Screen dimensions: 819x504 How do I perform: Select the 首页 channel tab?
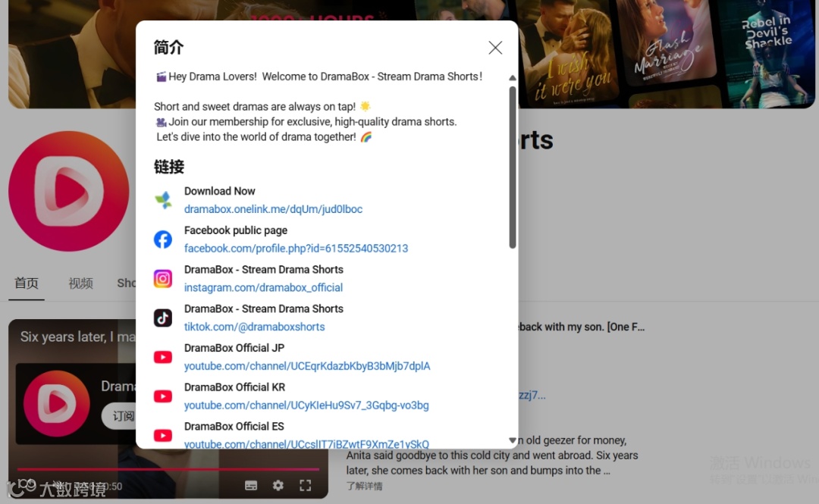[x=26, y=283]
